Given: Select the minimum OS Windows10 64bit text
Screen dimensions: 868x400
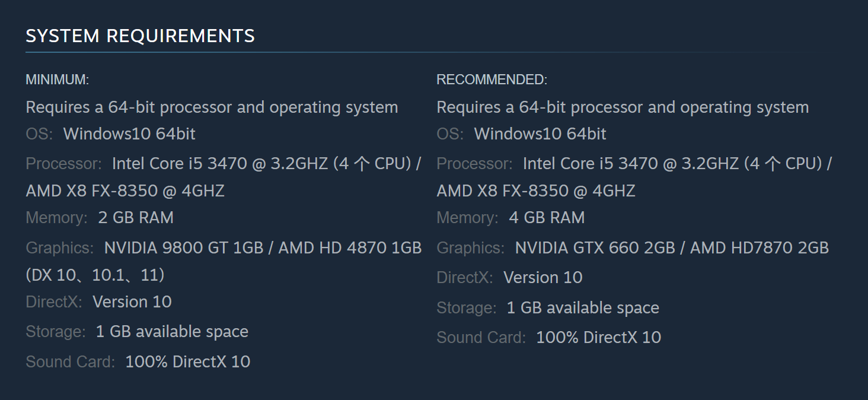Looking at the screenshot, I should [x=129, y=134].
